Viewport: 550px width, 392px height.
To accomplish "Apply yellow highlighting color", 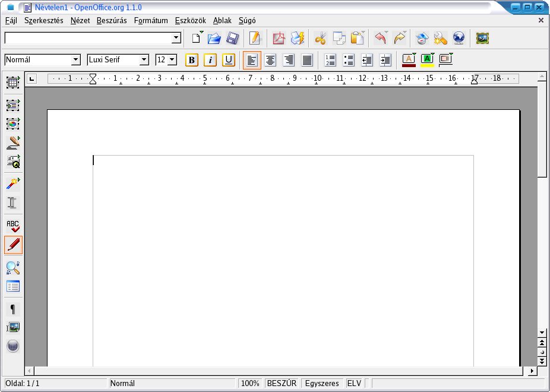I will (x=427, y=60).
